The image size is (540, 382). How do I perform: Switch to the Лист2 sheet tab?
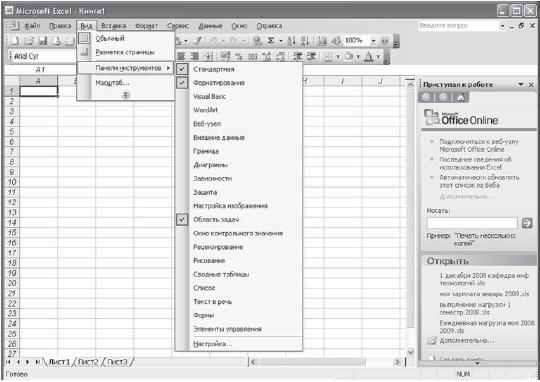tap(88, 362)
